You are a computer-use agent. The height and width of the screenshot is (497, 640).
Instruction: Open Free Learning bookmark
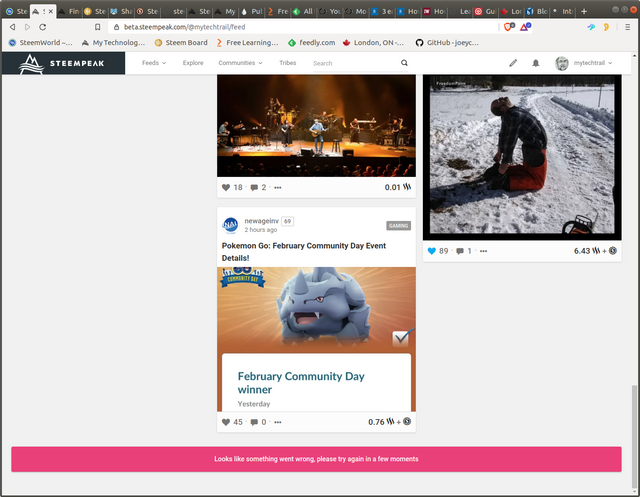point(247,42)
